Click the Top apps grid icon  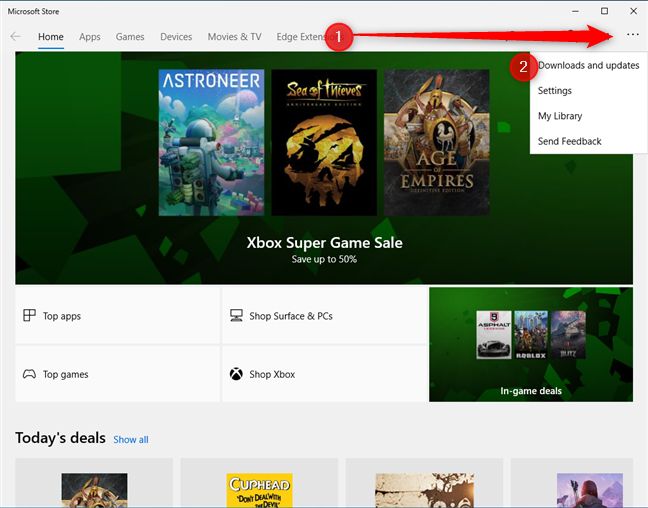29,315
